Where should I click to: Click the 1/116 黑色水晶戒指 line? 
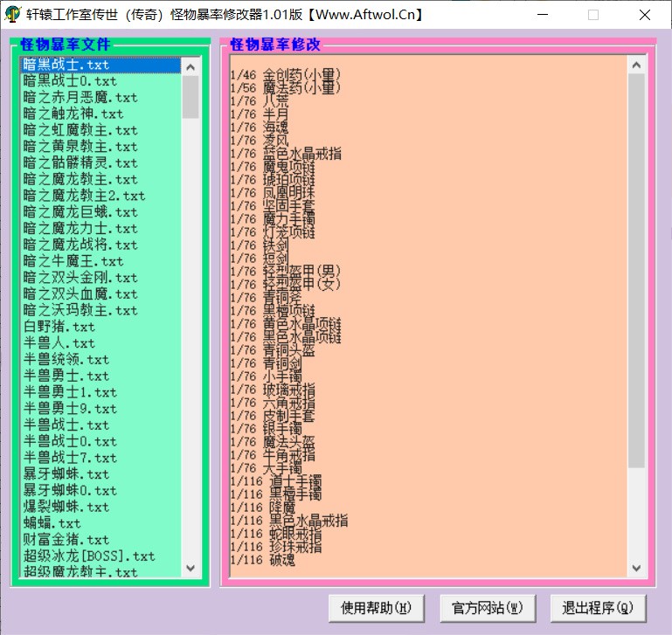tap(289, 521)
